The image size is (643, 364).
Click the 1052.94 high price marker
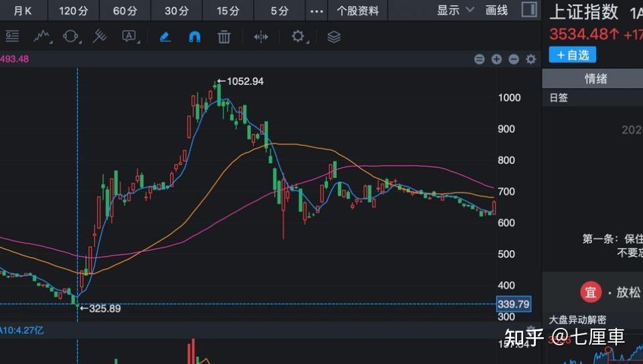(240, 82)
